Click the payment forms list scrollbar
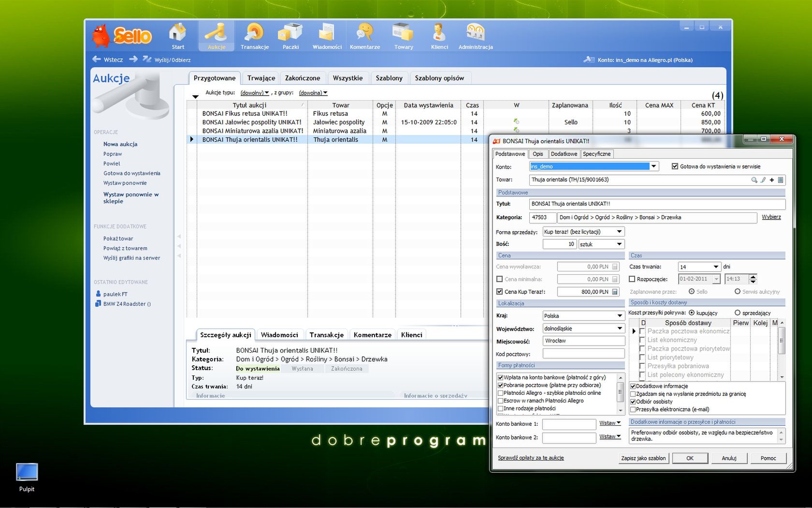Screen dimensions: 812x508 pyautogui.click(x=621, y=393)
